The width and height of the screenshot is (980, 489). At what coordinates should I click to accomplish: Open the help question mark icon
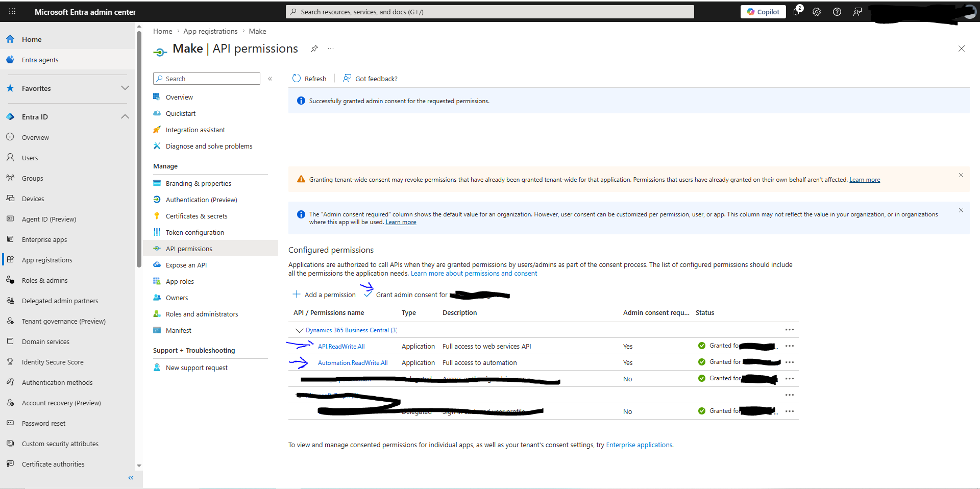(837, 12)
